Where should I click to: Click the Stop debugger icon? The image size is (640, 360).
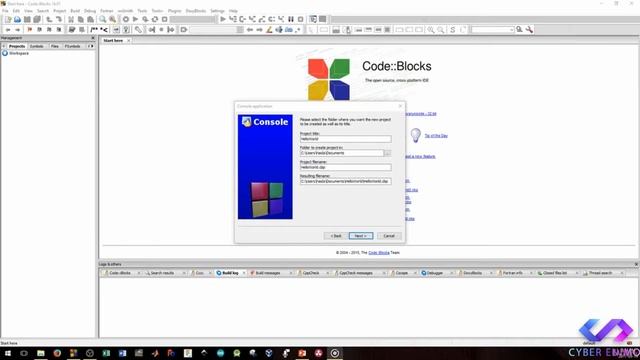[301, 19]
